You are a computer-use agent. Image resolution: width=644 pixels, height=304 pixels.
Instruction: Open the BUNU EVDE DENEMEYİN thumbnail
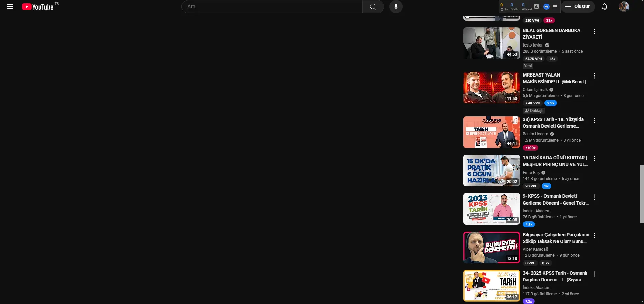click(x=491, y=247)
